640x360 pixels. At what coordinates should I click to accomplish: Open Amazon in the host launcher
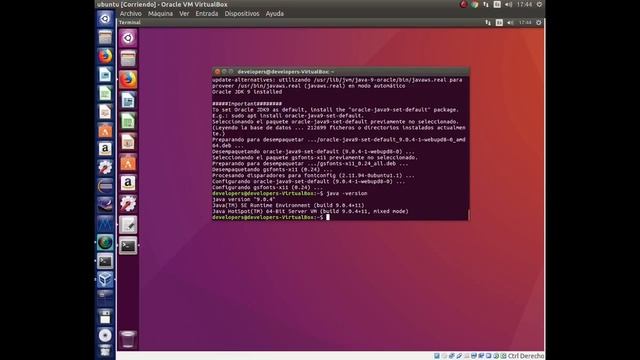(105, 149)
